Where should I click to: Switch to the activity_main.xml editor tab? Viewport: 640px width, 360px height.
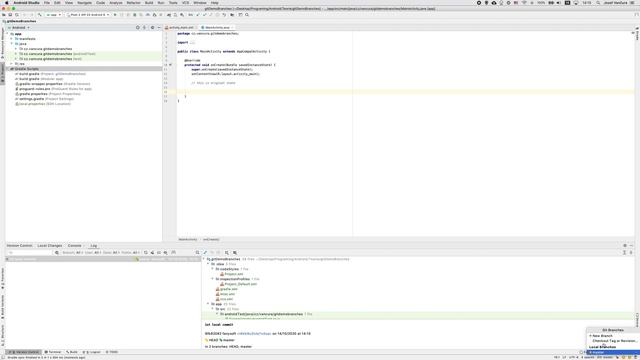(x=180, y=27)
